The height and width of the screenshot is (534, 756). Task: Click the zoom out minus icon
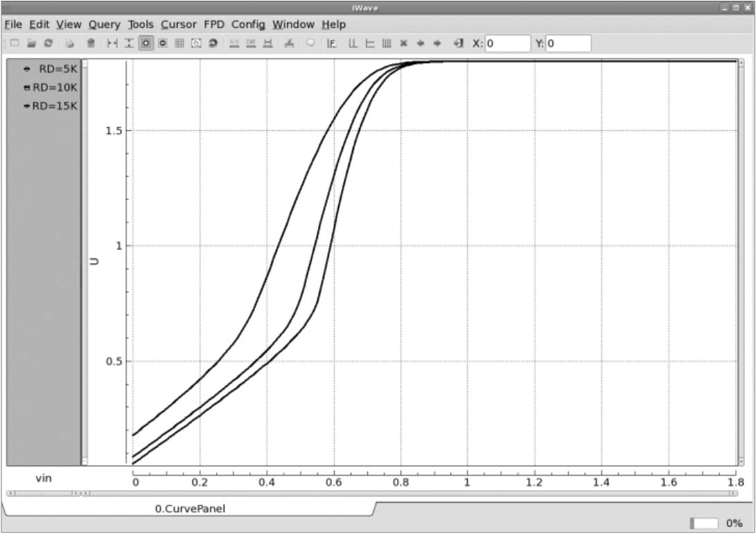163,44
